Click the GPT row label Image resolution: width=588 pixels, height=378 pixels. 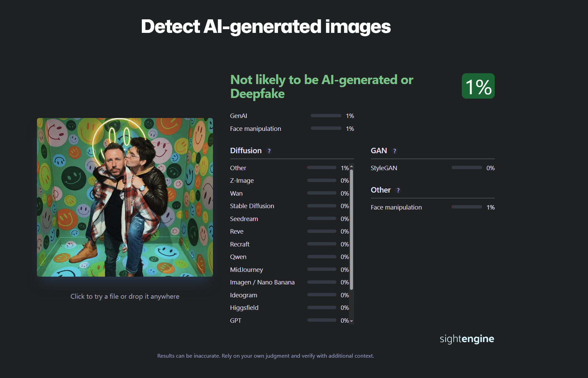pos(236,321)
